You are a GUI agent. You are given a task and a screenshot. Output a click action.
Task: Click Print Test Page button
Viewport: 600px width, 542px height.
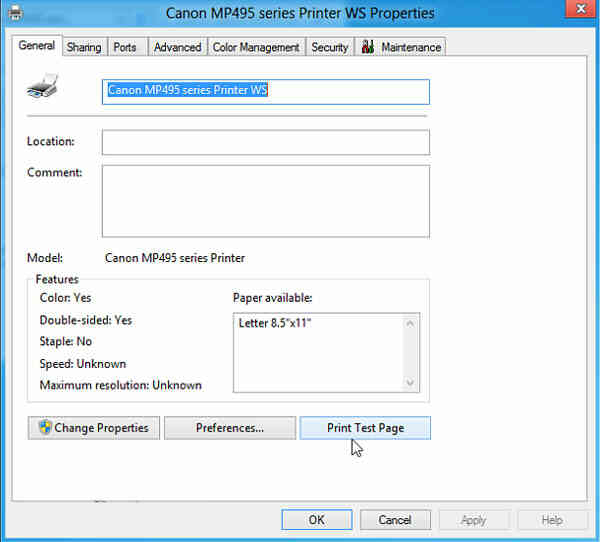point(365,428)
